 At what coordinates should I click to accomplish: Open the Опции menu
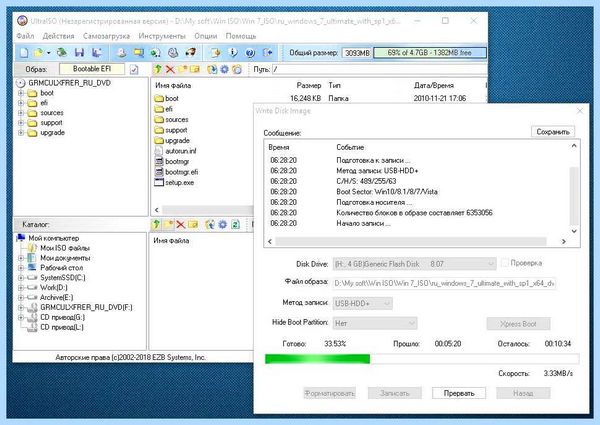pyautogui.click(x=205, y=36)
